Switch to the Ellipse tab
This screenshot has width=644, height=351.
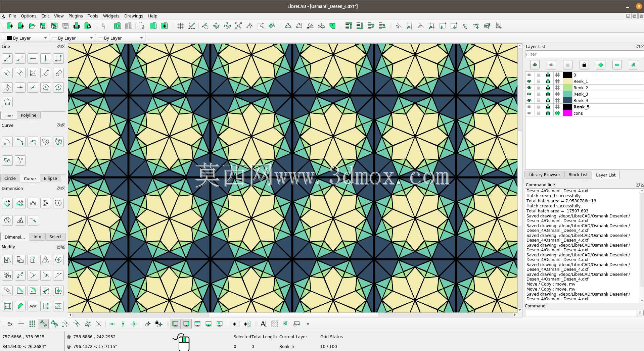pos(50,178)
